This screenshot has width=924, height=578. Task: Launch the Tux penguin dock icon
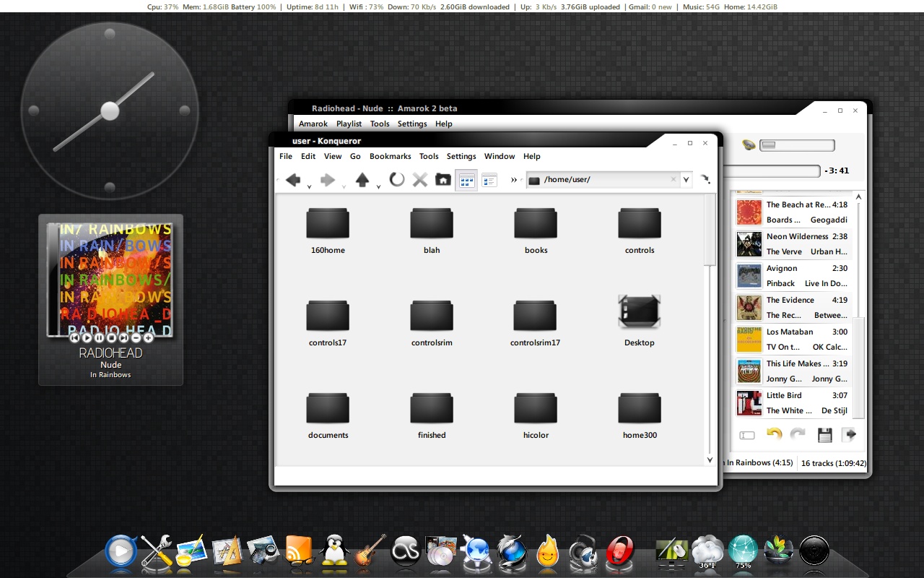tap(335, 551)
